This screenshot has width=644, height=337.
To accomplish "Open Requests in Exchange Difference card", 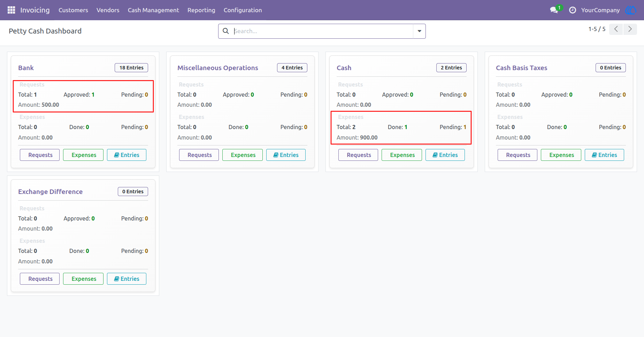I will click(x=40, y=279).
